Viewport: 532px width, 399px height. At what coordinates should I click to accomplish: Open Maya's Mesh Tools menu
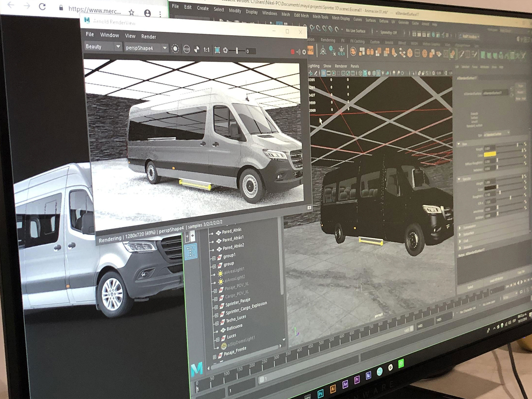tap(320, 17)
